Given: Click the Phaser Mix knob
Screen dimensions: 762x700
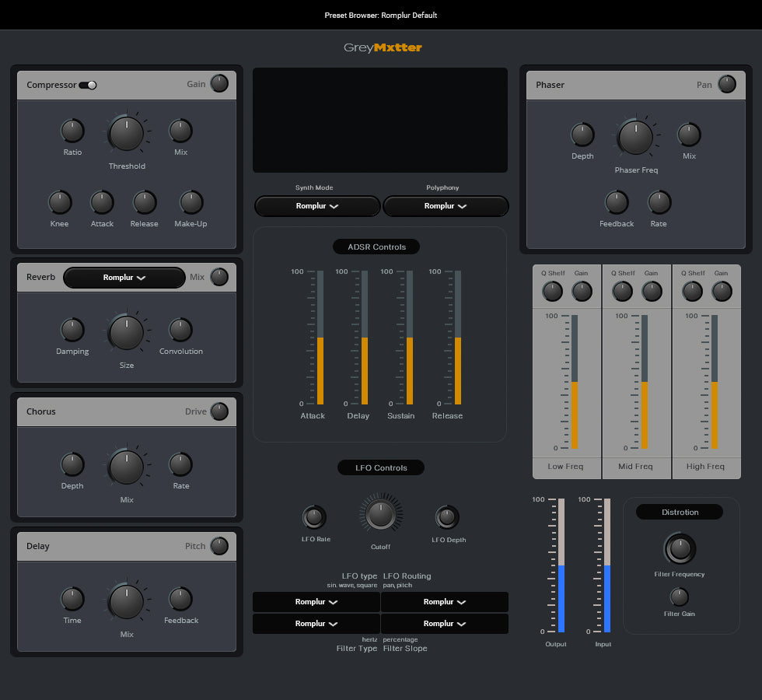Looking at the screenshot, I should coord(689,135).
